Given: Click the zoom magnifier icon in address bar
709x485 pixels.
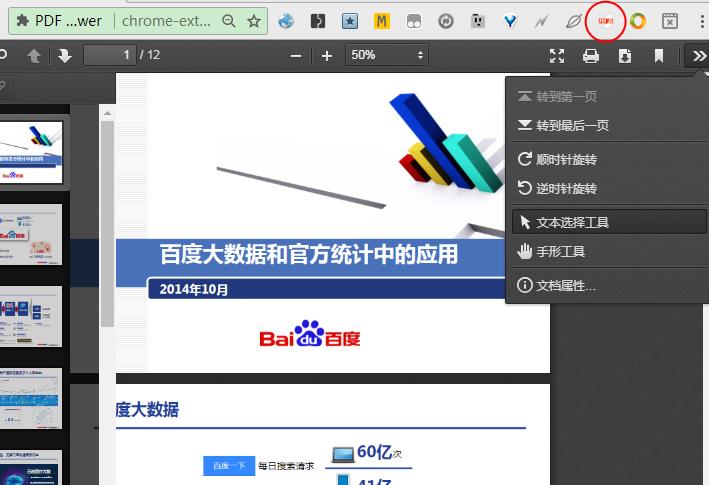Looking at the screenshot, I should pos(229,21).
